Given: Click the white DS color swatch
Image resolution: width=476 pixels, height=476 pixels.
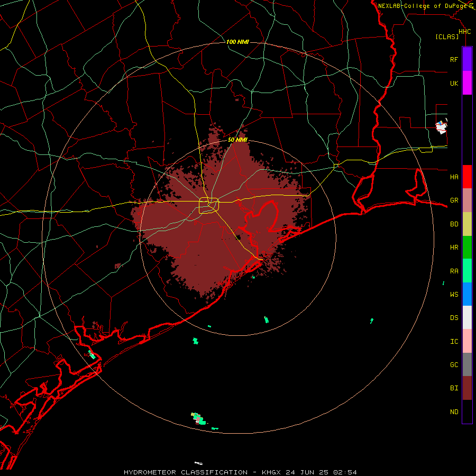Looking at the screenshot, I should (467, 317).
